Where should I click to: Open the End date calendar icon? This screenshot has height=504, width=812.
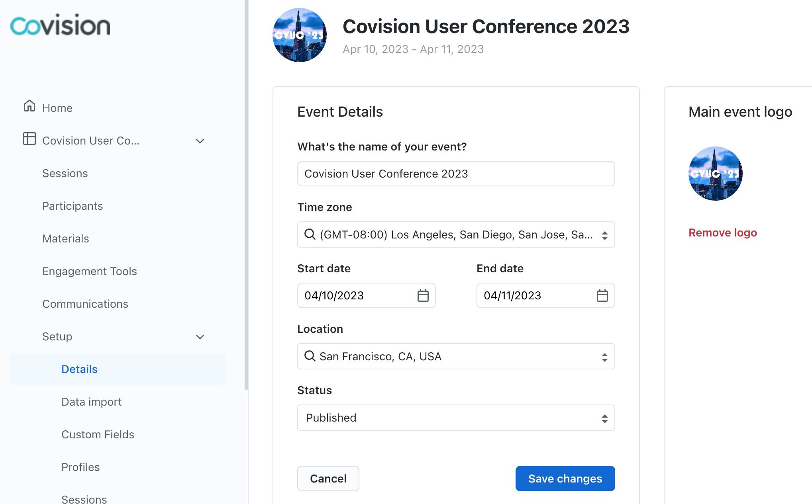pyautogui.click(x=602, y=295)
